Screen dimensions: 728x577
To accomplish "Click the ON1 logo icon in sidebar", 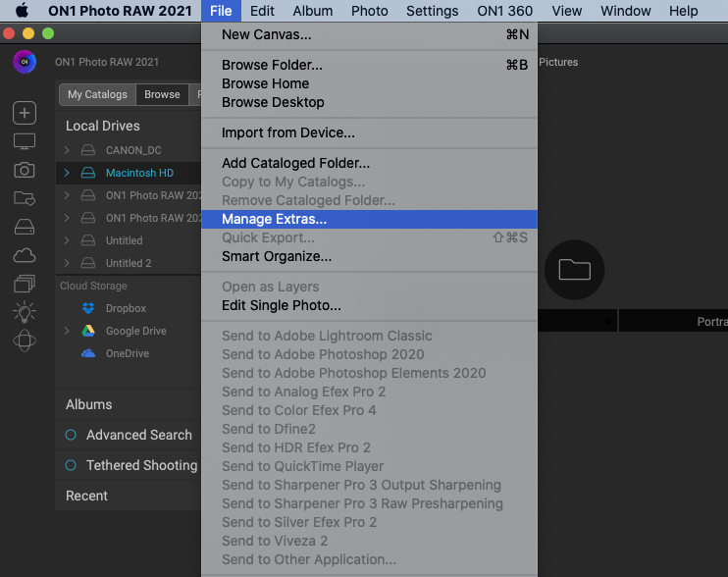I will [x=25, y=62].
